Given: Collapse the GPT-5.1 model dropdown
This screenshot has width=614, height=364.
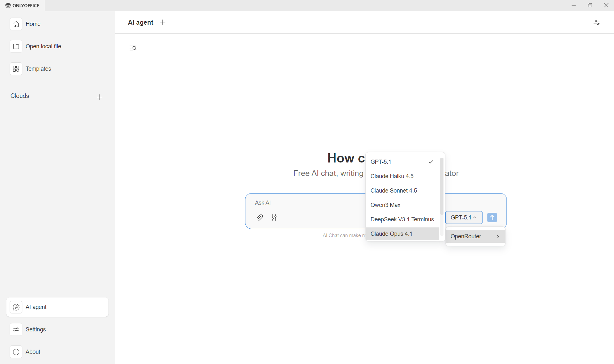Looking at the screenshot, I should [x=464, y=217].
